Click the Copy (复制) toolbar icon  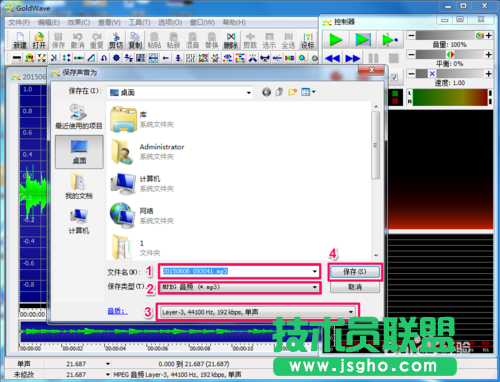(135, 40)
